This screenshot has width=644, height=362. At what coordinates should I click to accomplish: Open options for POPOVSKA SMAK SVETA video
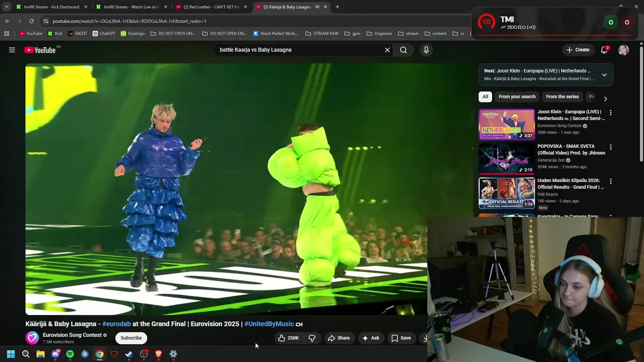click(x=611, y=147)
